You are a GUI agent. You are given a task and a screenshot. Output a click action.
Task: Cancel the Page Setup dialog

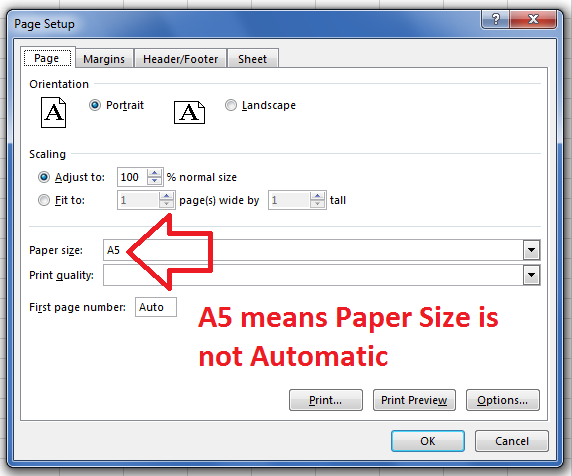tap(511, 441)
